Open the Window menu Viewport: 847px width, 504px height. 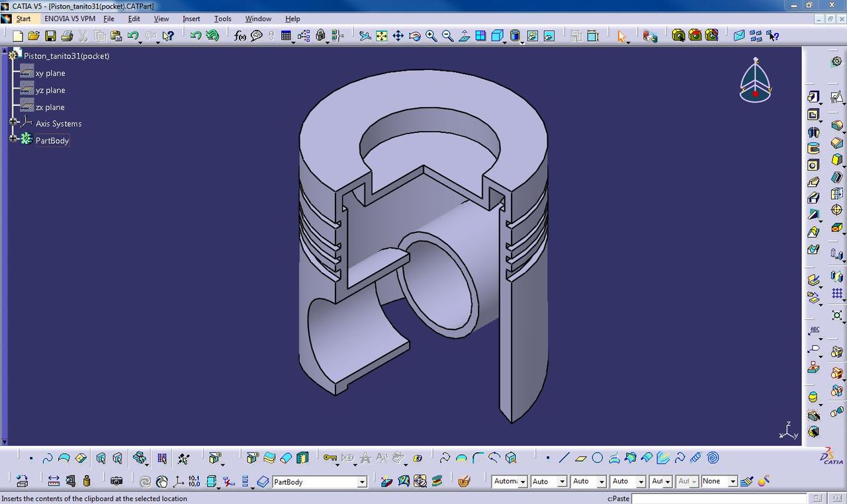(258, 19)
